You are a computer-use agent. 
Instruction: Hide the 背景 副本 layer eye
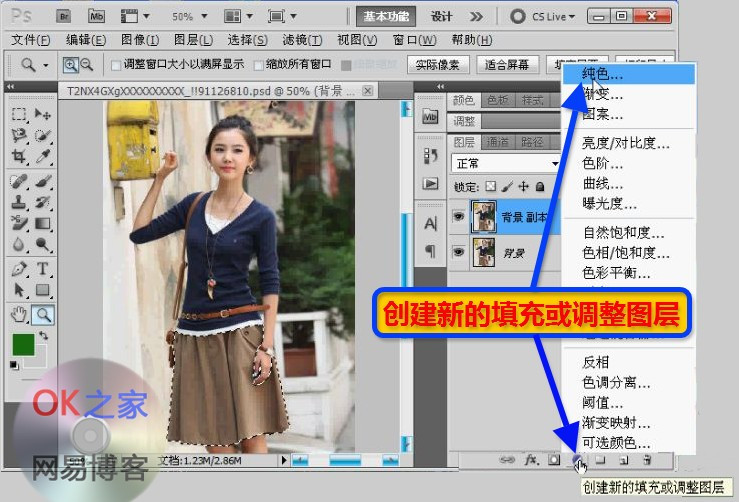458,216
